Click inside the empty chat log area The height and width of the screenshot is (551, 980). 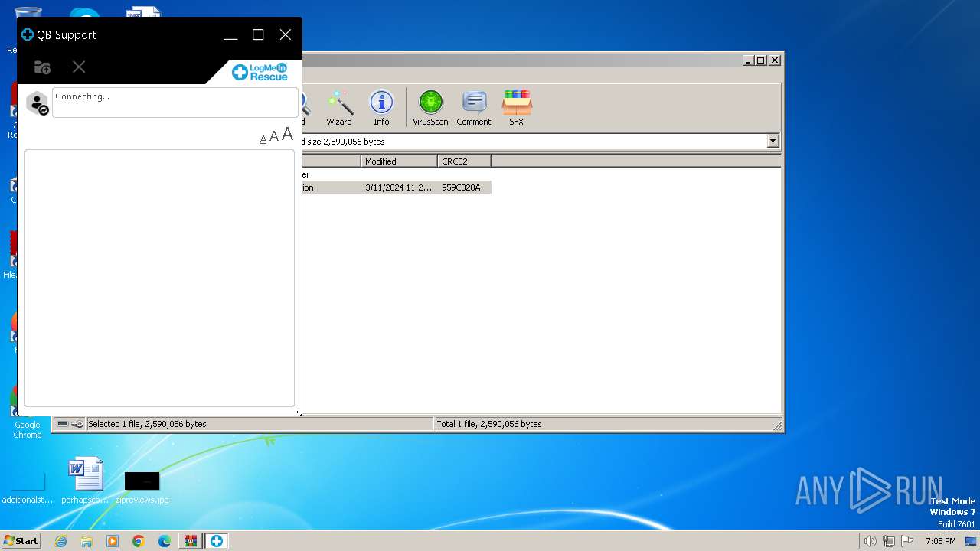pos(159,278)
